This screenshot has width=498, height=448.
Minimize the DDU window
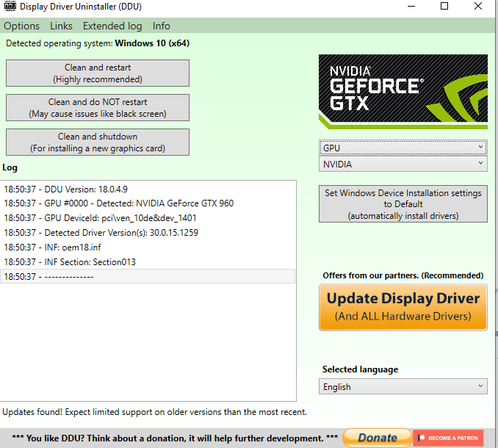point(411,6)
